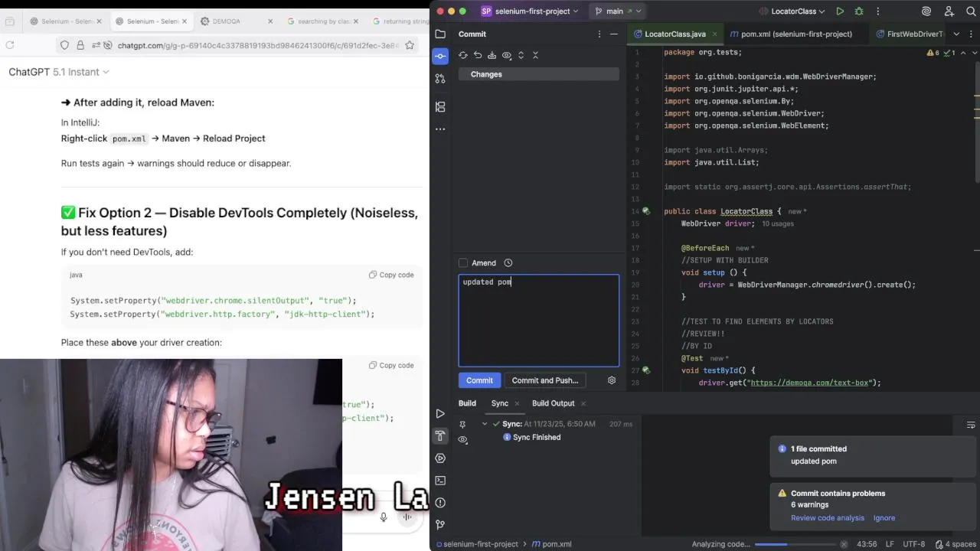Viewport: 980px width, 551px height.
Task: Toggle the pin icon in Build panel
Action: pyautogui.click(x=462, y=424)
